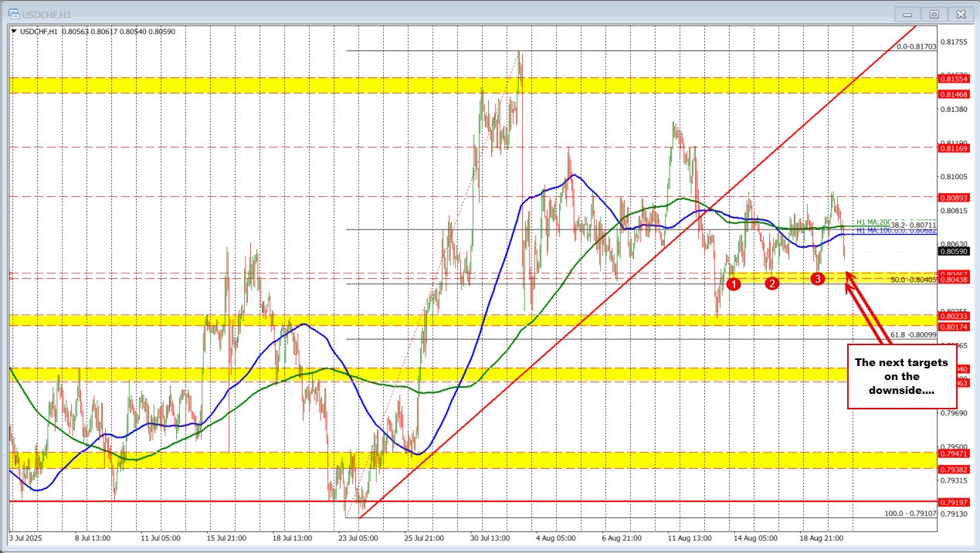This screenshot has height=553, width=980.
Task: Click the 61.8 Fibonacci label 0.80099
Action: (x=913, y=335)
